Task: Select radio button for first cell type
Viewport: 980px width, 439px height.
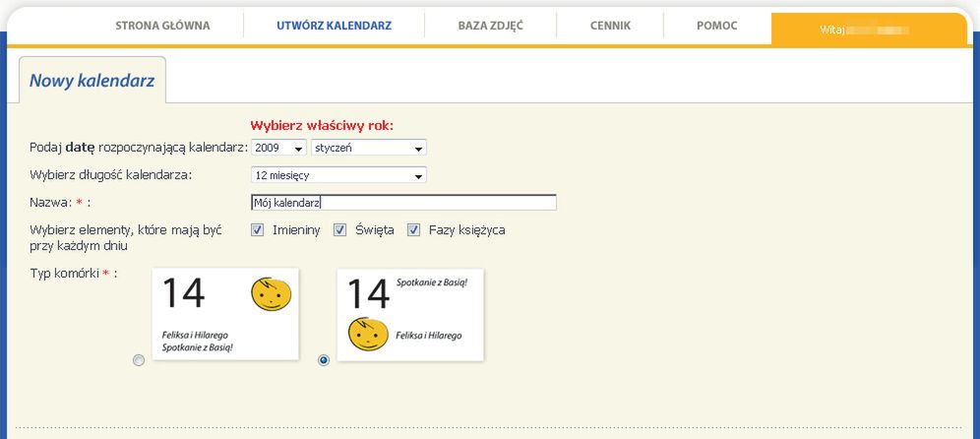Action: coord(139,360)
